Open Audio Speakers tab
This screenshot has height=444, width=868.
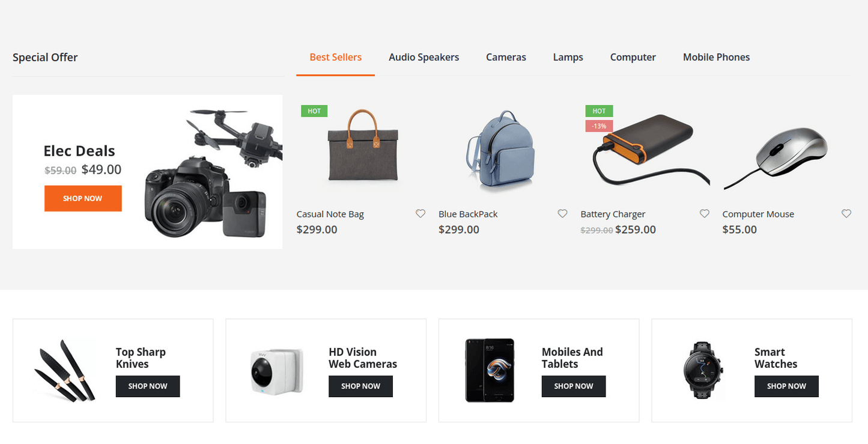[x=424, y=58]
